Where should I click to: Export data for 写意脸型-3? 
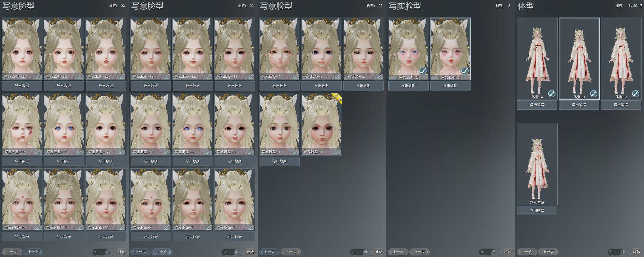tap(321, 86)
